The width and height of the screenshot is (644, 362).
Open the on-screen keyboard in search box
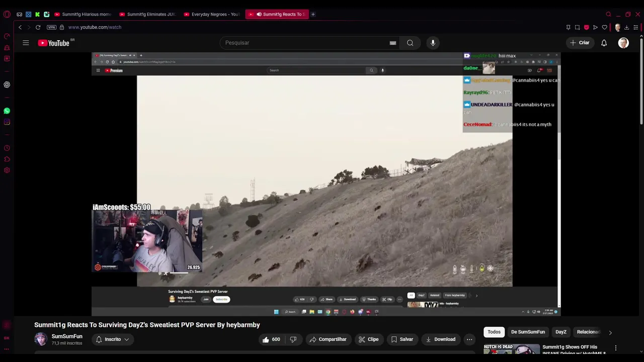[x=393, y=43]
